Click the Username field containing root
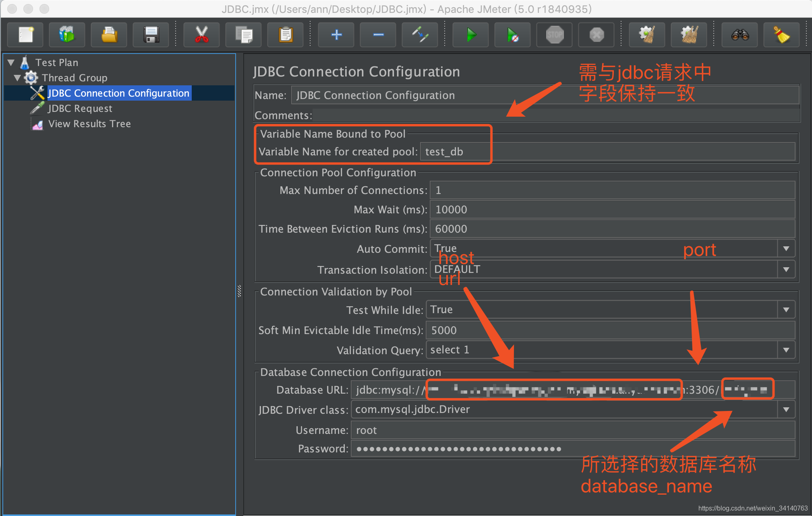 [x=573, y=430]
